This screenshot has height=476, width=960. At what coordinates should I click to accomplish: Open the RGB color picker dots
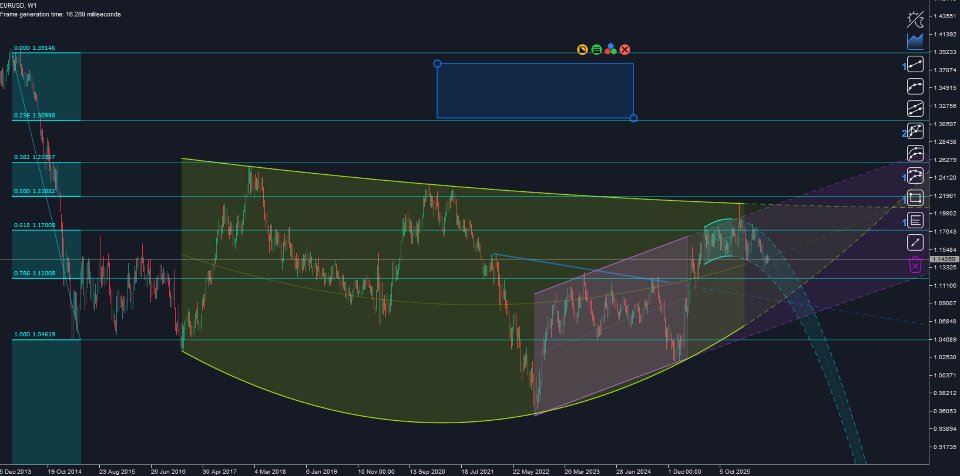610,50
